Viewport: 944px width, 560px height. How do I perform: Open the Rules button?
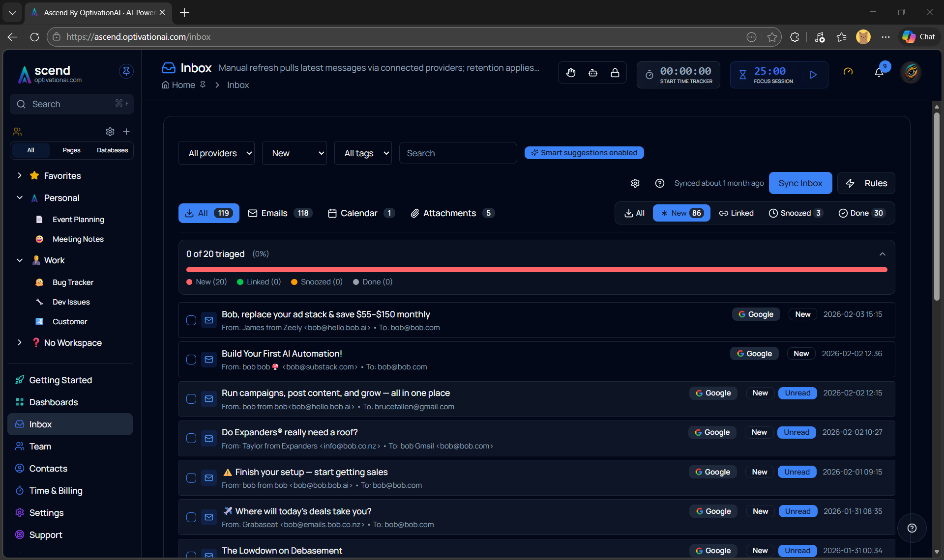coord(866,183)
